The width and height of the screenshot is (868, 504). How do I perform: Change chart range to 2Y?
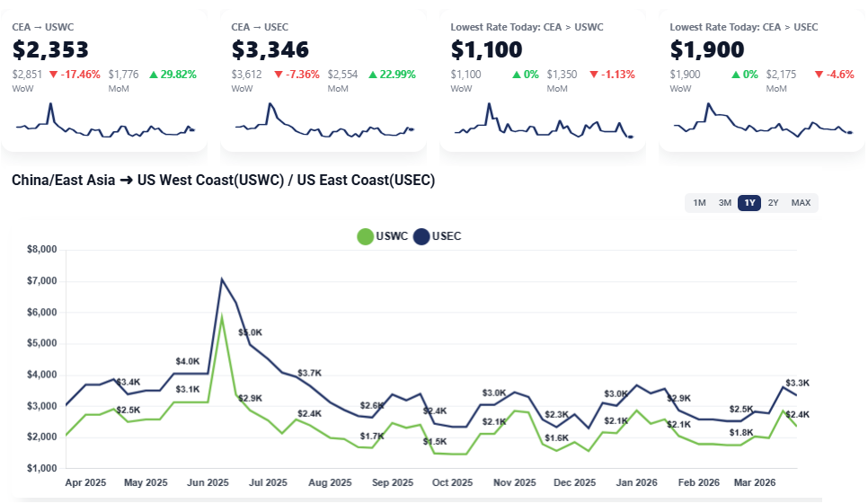coord(773,203)
